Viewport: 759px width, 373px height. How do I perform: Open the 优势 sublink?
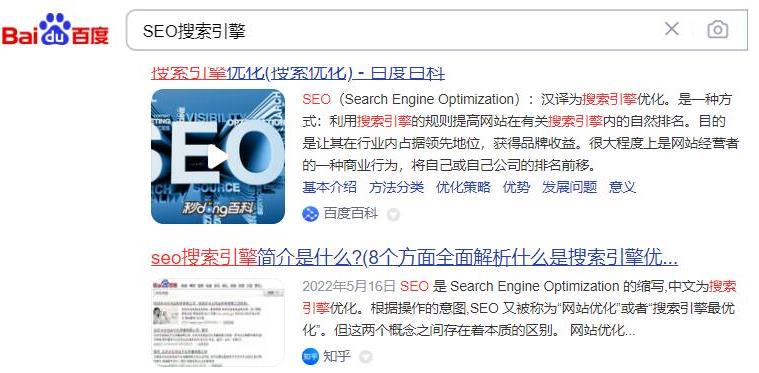(516, 187)
